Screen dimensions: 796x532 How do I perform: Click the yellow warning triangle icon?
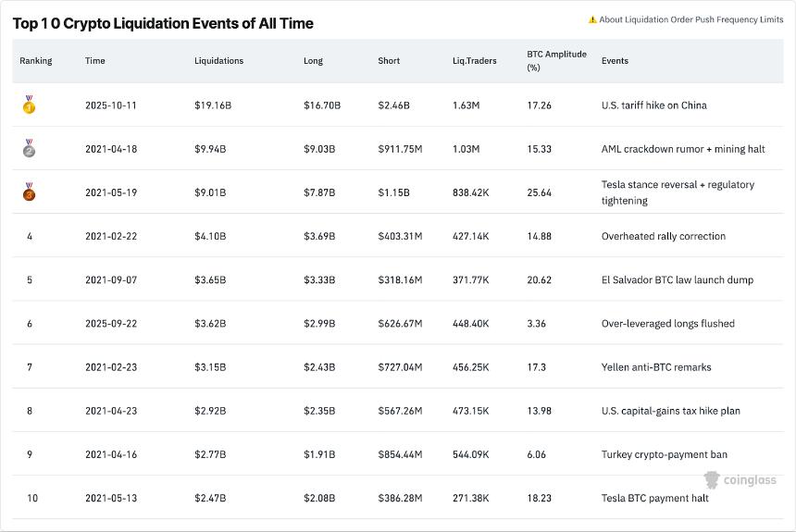click(x=592, y=19)
